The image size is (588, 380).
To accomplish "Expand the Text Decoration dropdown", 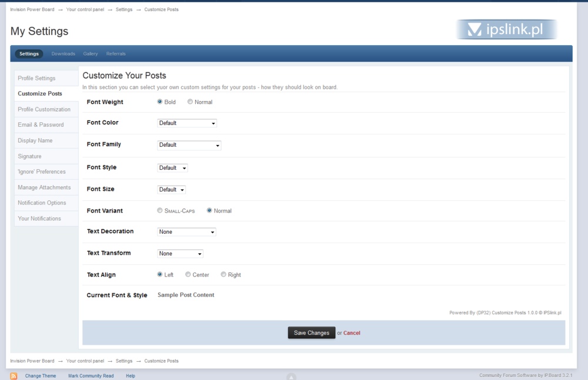I will 186,232.
